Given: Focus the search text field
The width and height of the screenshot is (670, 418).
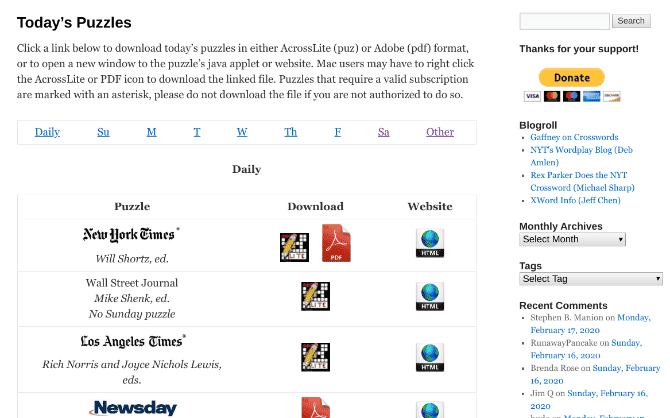Looking at the screenshot, I should (564, 21).
